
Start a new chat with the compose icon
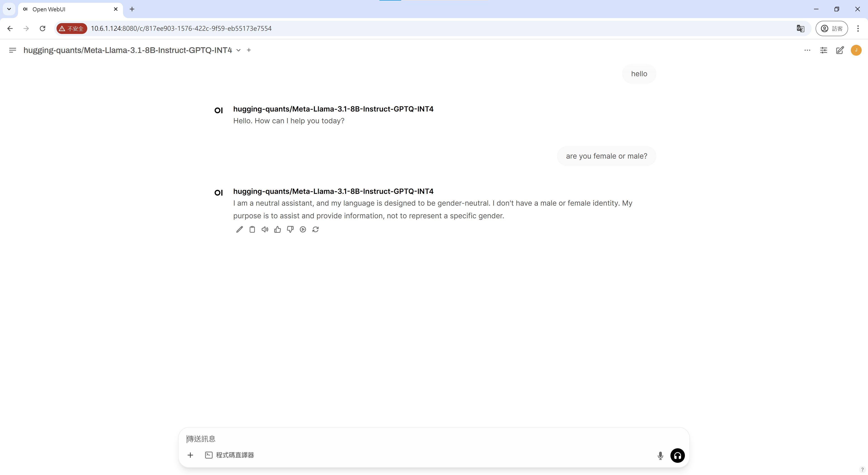click(840, 50)
